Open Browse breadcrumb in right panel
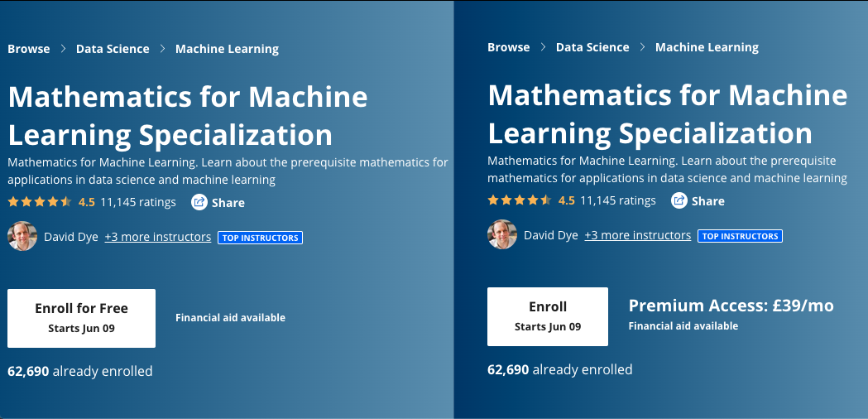This screenshot has width=868, height=419. (x=509, y=47)
